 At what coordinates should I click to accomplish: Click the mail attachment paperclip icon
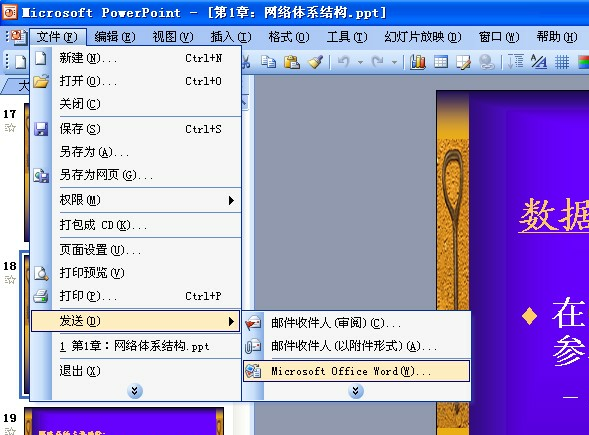tap(253, 346)
